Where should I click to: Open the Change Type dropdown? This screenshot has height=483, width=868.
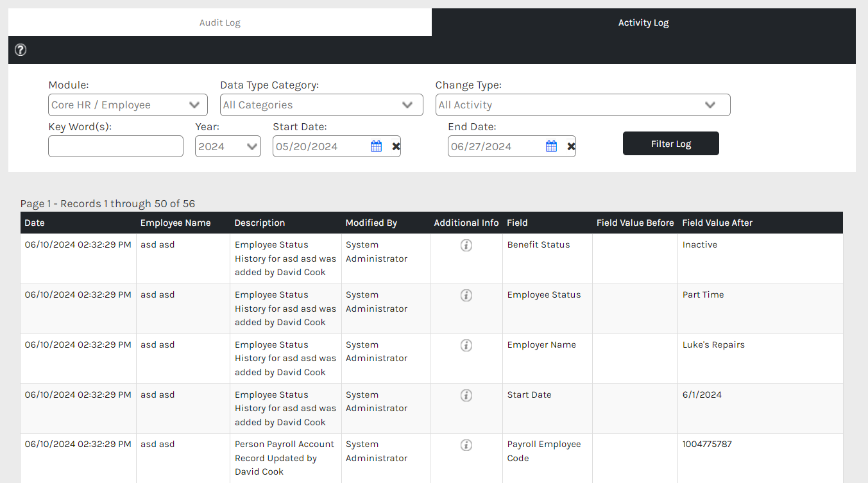click(x=583, y=105)
